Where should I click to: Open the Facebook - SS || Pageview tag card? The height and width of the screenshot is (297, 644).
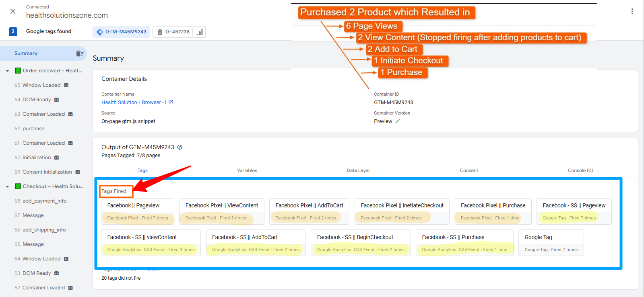click(x=574, y=211)
